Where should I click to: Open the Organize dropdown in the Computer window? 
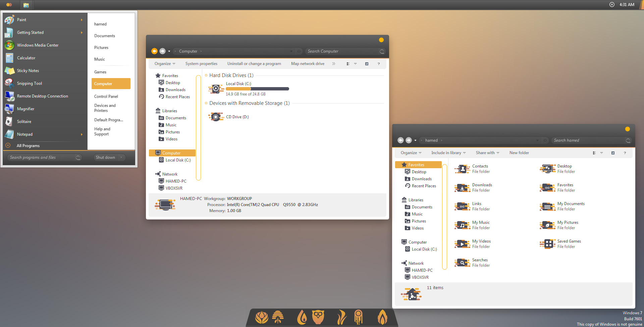[164, 64]
